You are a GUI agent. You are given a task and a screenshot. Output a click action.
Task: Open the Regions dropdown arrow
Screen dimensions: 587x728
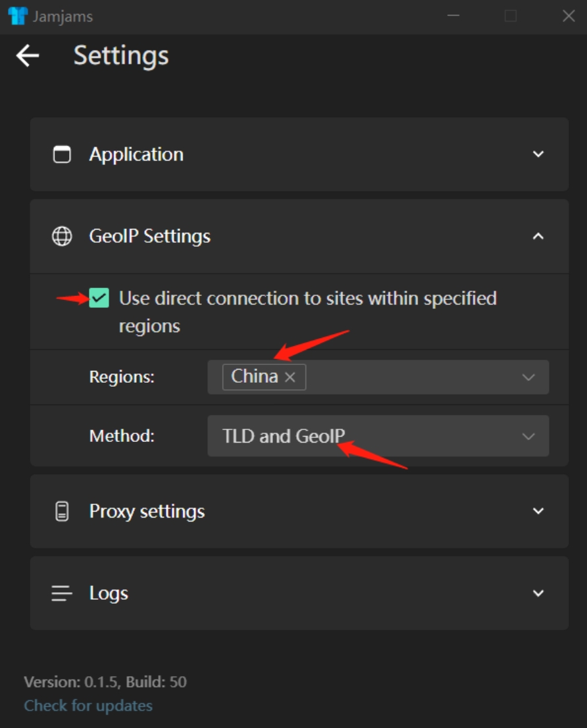(528, 377)
